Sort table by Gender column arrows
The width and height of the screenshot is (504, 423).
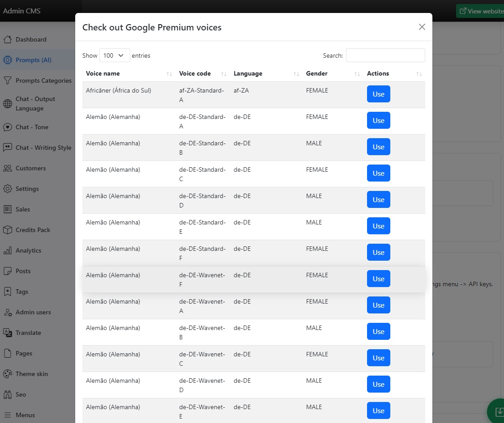point(357,74)
